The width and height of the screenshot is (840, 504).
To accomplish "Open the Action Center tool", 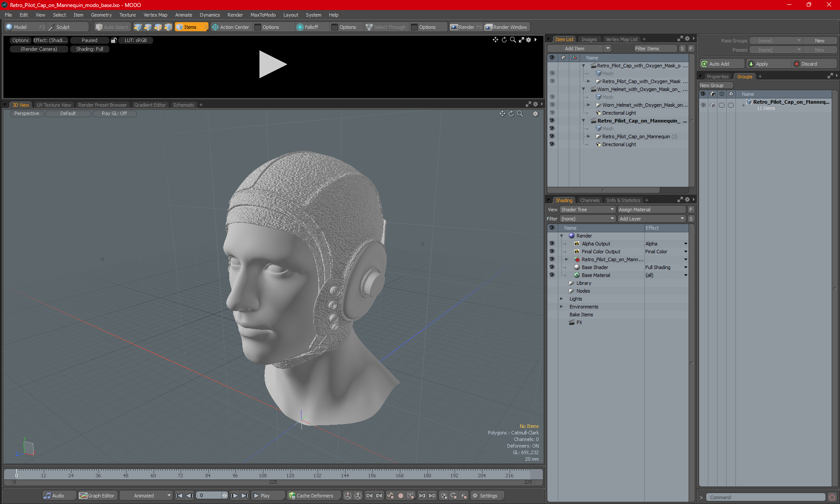I will click(x=231, y=27).
